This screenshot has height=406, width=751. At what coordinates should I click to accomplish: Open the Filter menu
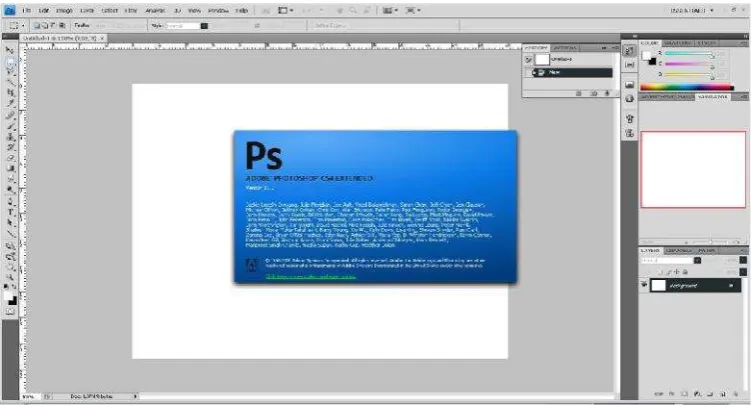click(131, 10)
